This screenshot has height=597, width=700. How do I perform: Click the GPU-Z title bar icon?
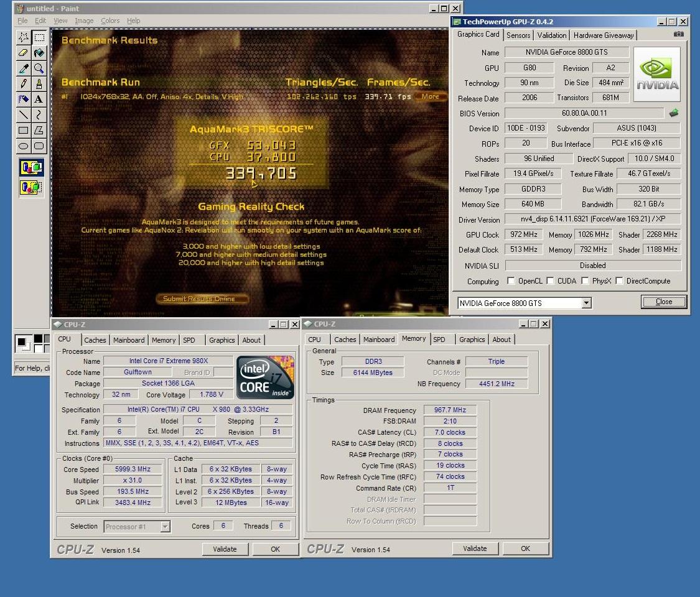click(457, 21)
